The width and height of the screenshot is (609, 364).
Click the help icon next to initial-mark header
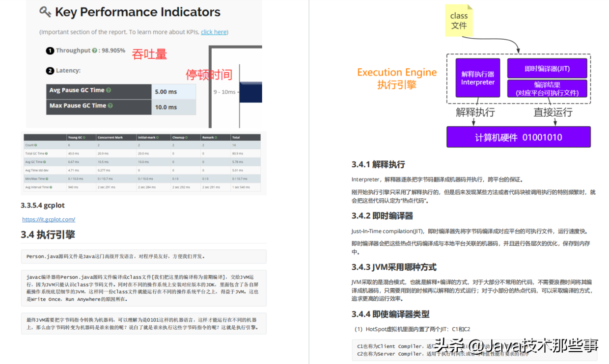pos(156,137)
